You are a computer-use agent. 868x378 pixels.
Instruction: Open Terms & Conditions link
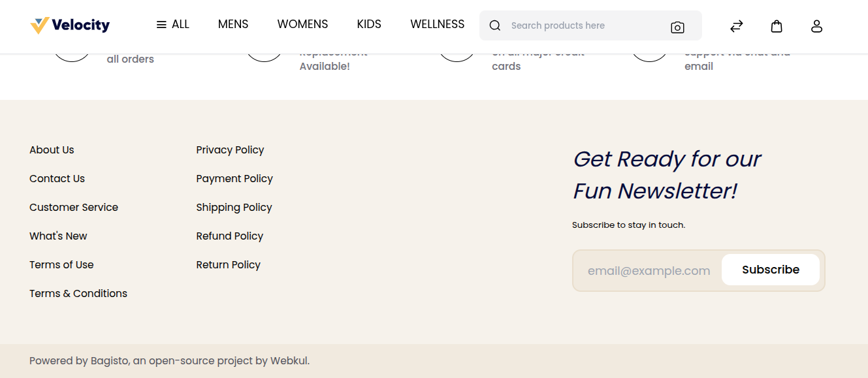tap(78, 294)
